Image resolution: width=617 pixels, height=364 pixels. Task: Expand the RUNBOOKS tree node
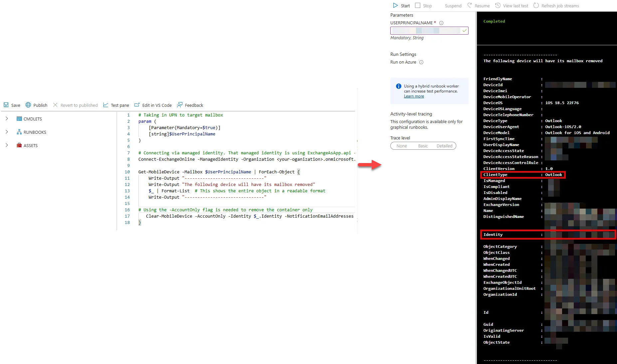(x=7, y=132)
